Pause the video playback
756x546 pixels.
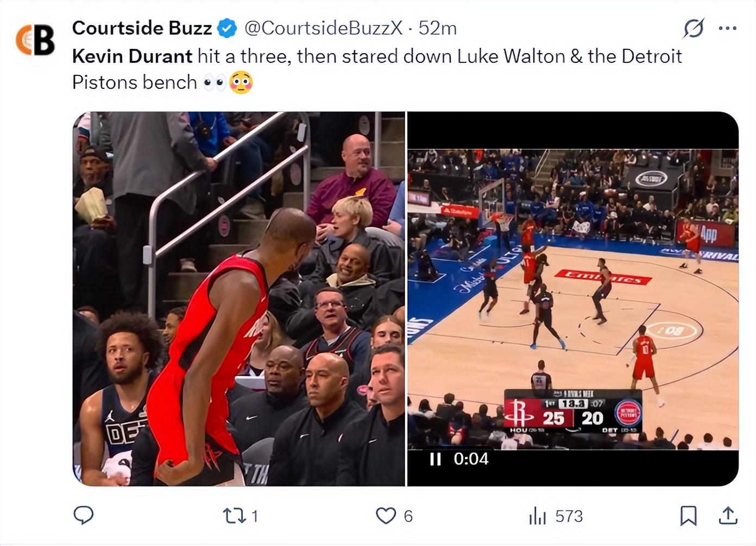pos(435,459)
